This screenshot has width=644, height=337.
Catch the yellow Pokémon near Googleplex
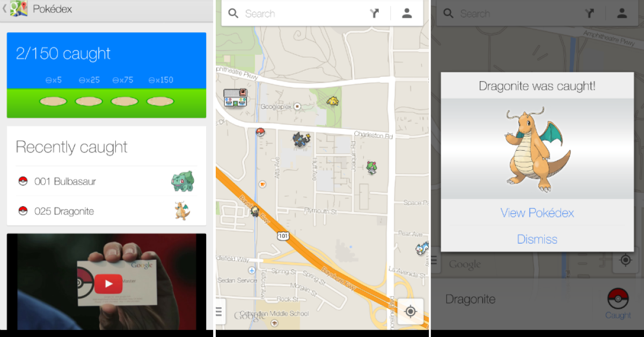pos(333,100)
